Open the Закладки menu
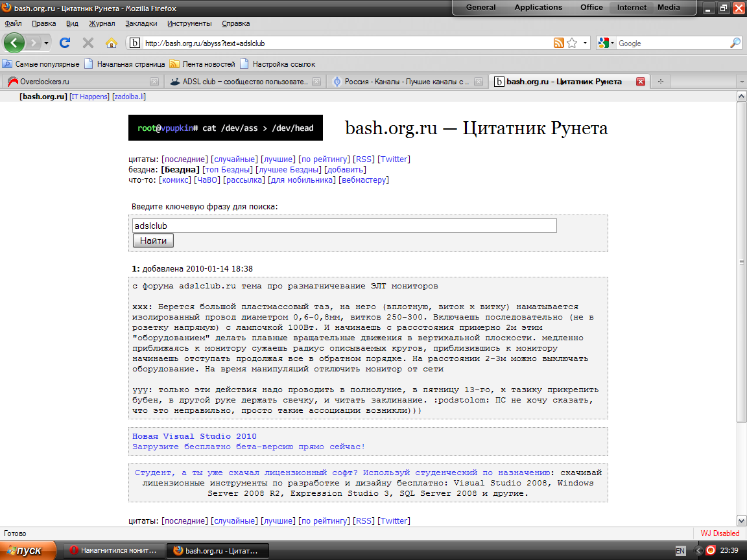 click(x=141, y=23)
